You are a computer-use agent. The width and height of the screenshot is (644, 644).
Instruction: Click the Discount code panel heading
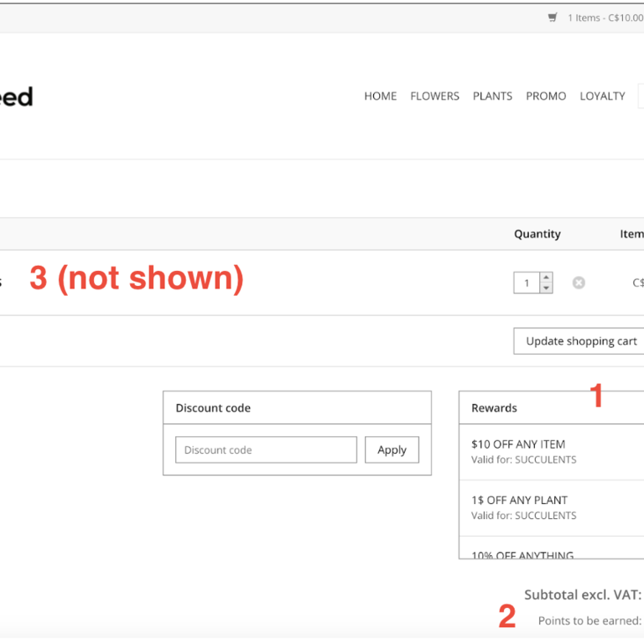(213, 408)
